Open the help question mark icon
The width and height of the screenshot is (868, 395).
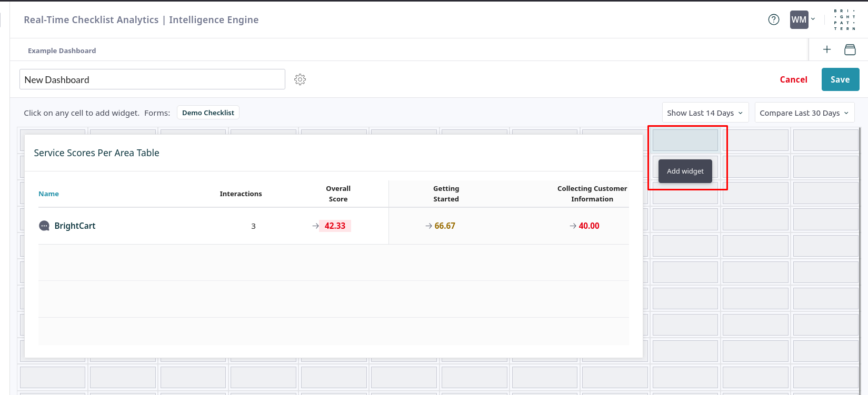click(x=773, y=20)
